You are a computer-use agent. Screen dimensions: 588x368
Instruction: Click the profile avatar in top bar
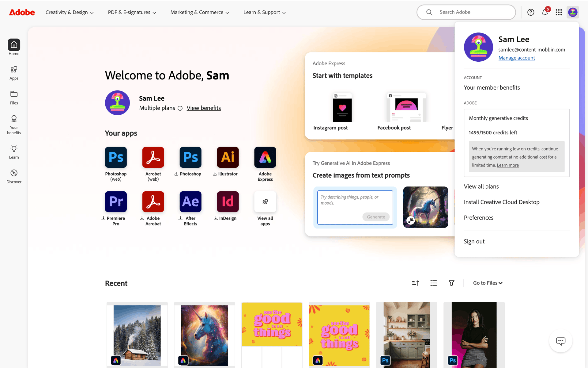(x=573, y=12)
